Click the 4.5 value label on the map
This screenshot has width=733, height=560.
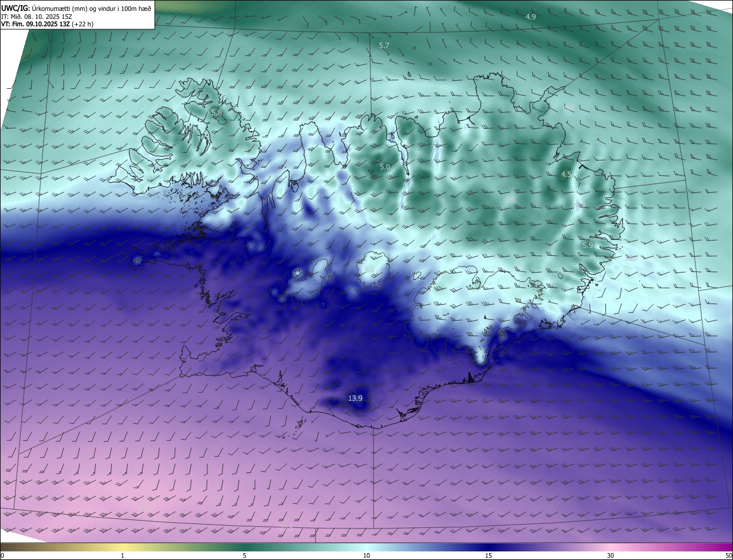pos(566,175)
